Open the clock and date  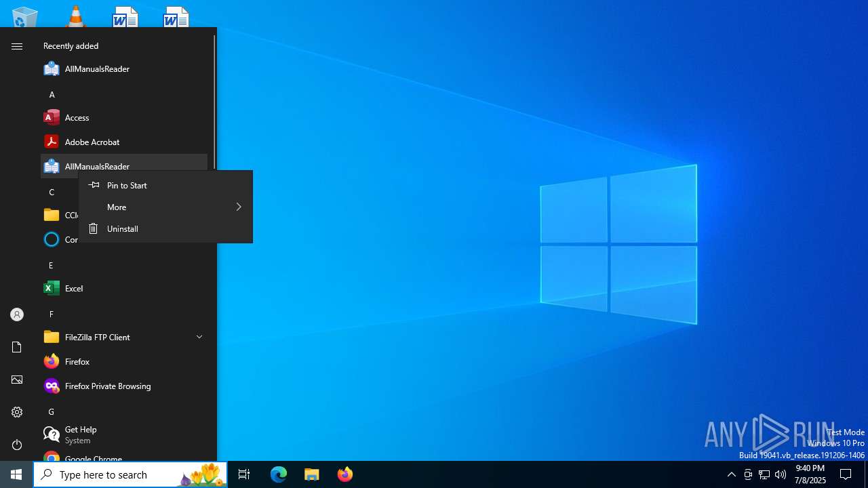pos(810,474)
